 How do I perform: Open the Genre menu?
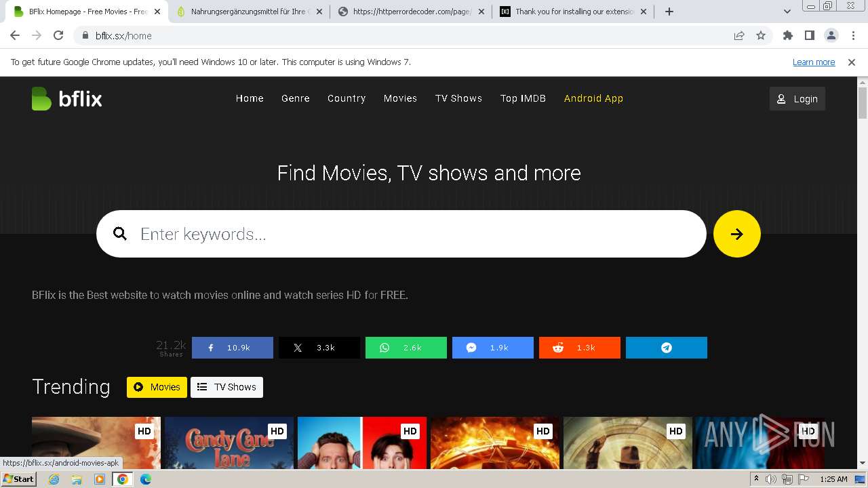296,98
